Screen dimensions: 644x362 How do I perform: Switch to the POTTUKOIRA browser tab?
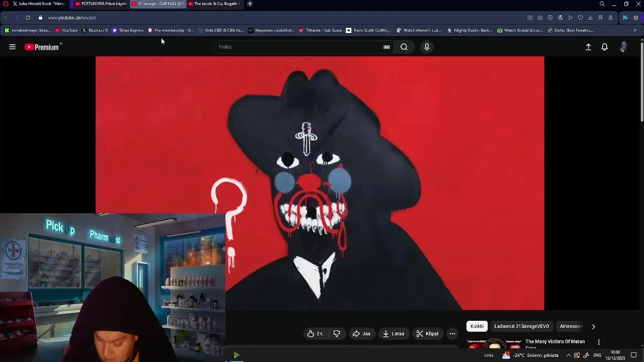(101, 4)
